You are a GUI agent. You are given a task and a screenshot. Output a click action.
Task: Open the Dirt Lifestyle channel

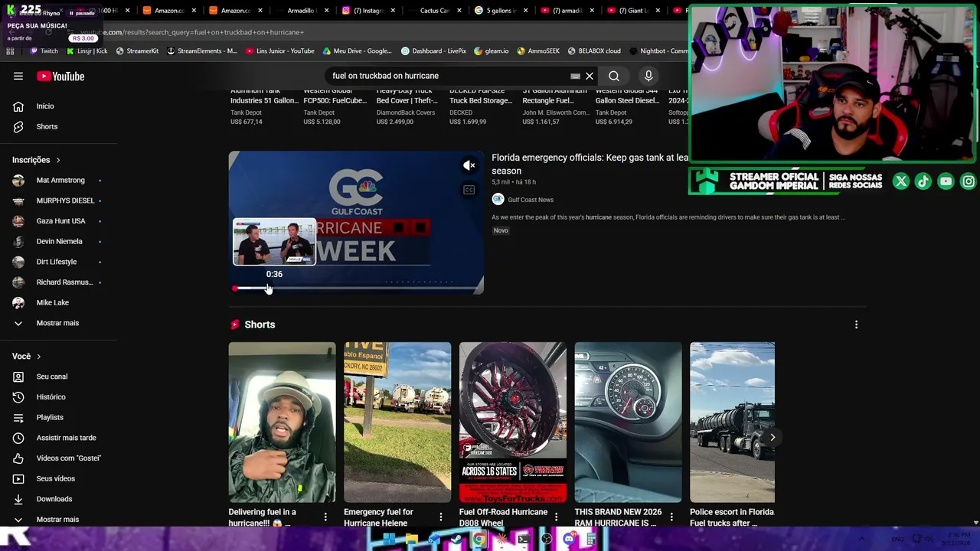click(57, 262)
